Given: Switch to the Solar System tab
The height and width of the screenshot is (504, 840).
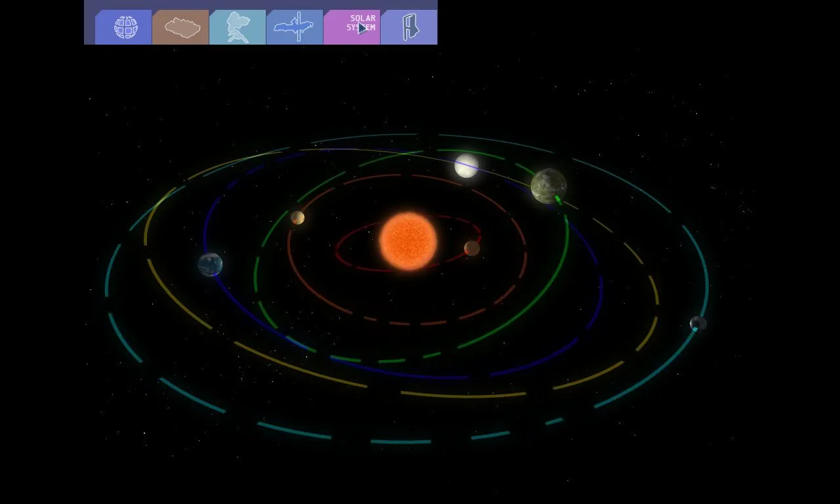Looking at the screenshot, I should (x=352, y=28).
